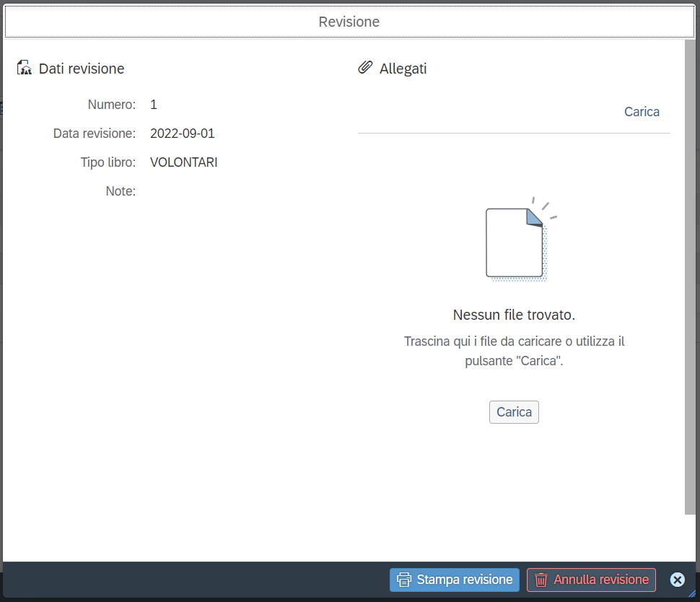The image size is (700, 602).
Task: Click the Carica button below the message
Action: coord(514,412)
